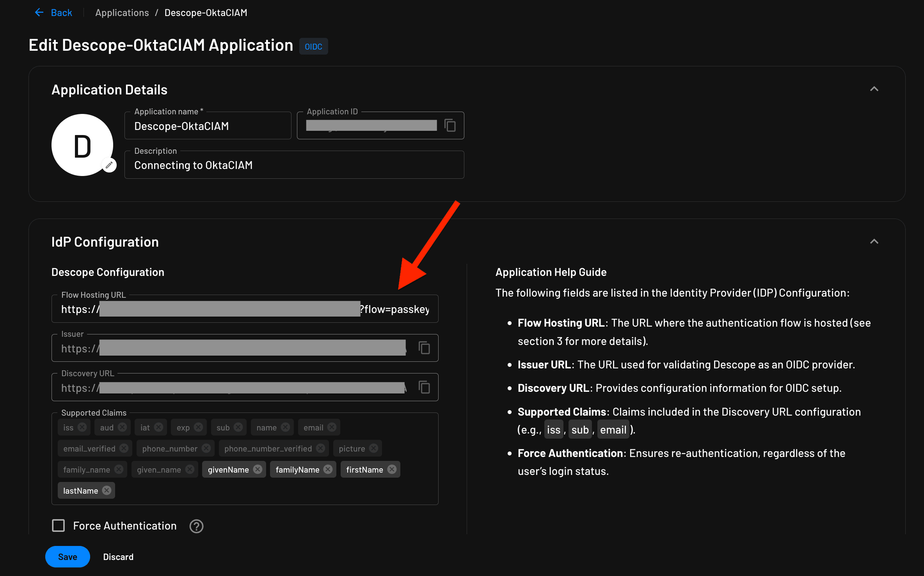
Task: Open the Force Authentication help tooltip
Action: (196, 526)
